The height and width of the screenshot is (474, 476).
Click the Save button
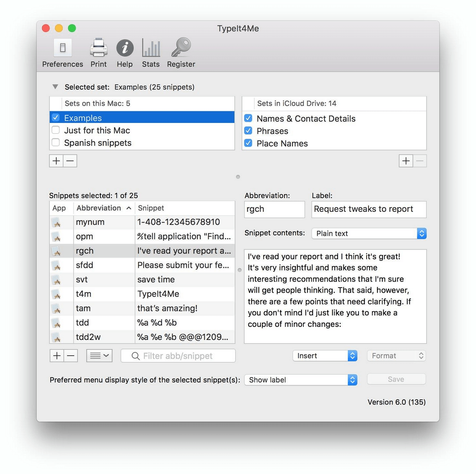[x=396, y=379]
